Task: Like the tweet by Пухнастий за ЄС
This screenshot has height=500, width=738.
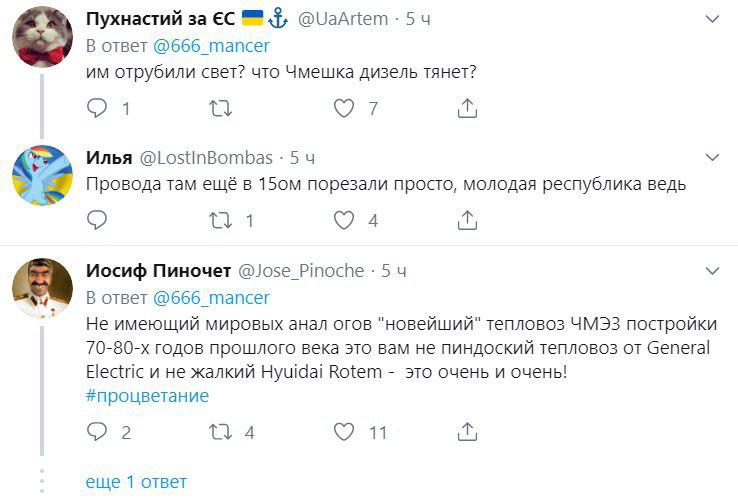Action: pos(344,108)
